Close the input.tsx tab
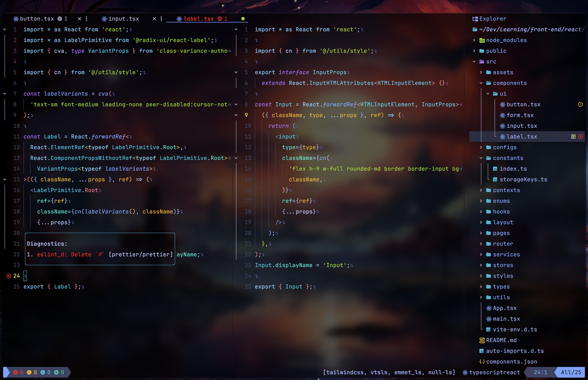 click(x=154, y=19)
